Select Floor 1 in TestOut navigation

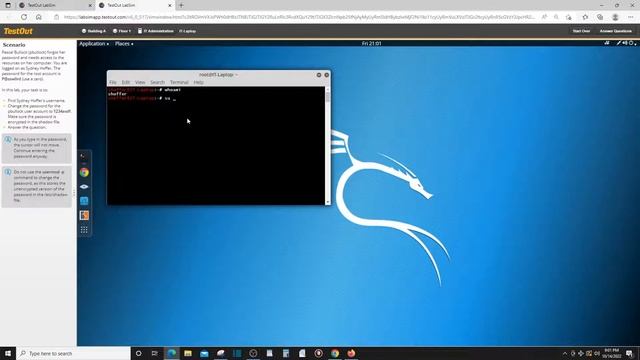(x=122, y=31)
